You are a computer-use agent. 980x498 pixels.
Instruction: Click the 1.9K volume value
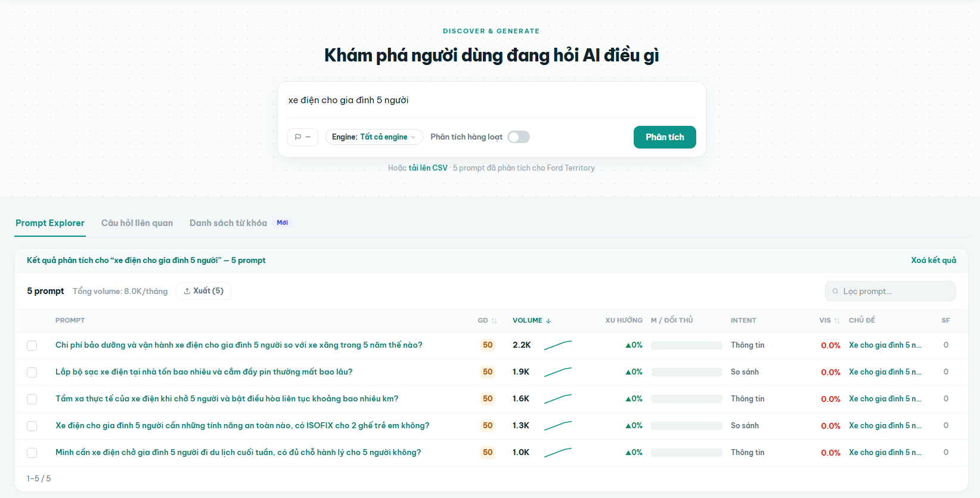[521, 372]
